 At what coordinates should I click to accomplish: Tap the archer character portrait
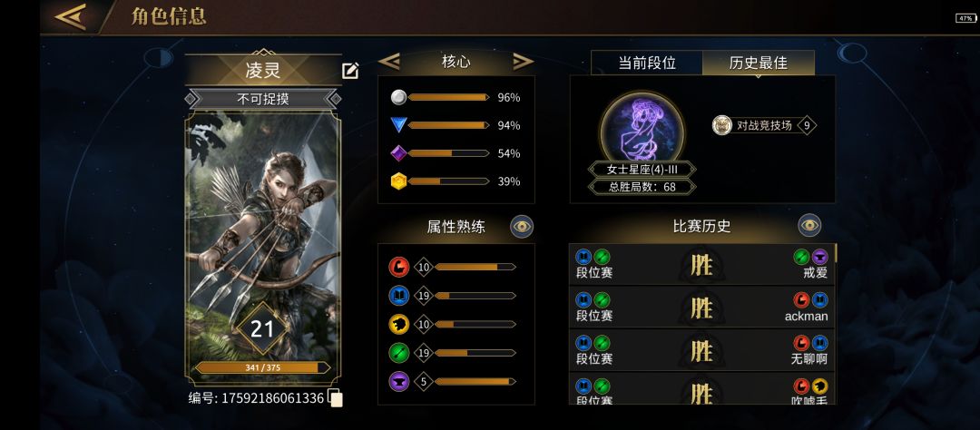coord(263,234)
